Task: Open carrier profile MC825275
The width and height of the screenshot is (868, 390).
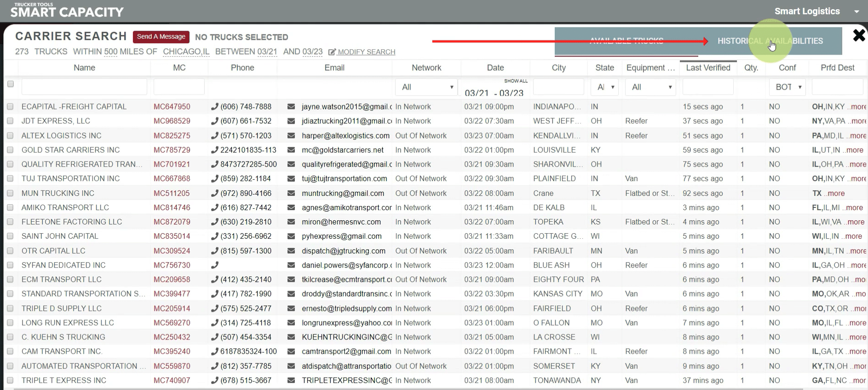Action: (172, 136)
